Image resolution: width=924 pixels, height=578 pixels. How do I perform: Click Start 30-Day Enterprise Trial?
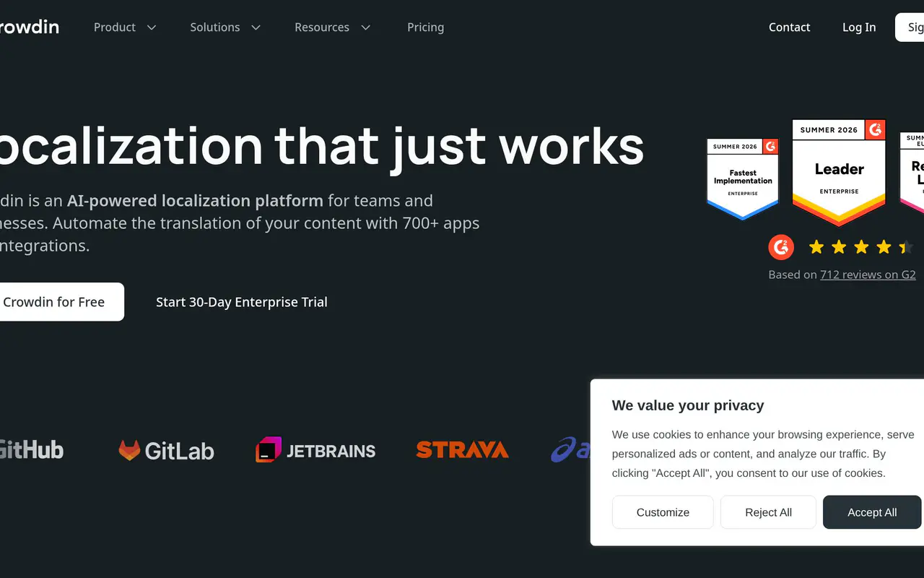pyautogui.click(x=242, y=302)
